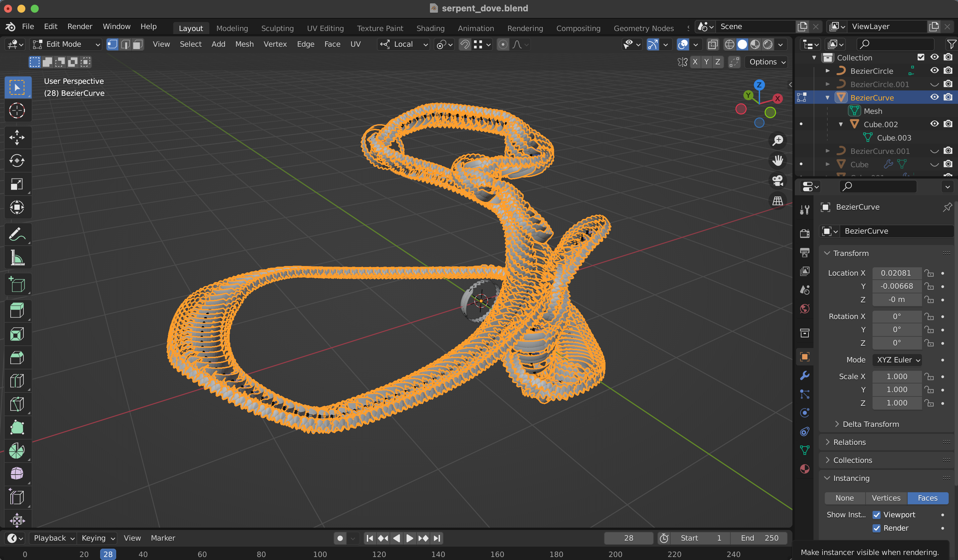Open the Mesh menu in the header
Image resolution: width=958 pixels, height=560 pixels.
coord(244,44)
